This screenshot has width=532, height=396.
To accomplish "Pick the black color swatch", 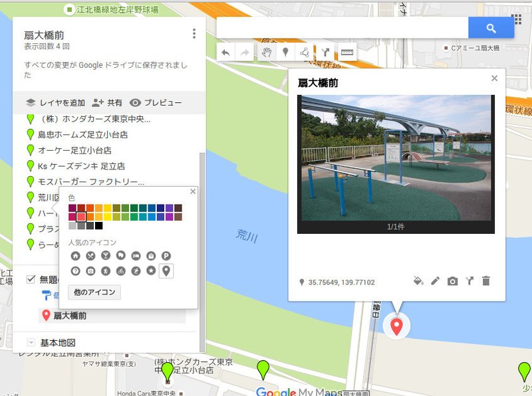I will tap(98, 225).
